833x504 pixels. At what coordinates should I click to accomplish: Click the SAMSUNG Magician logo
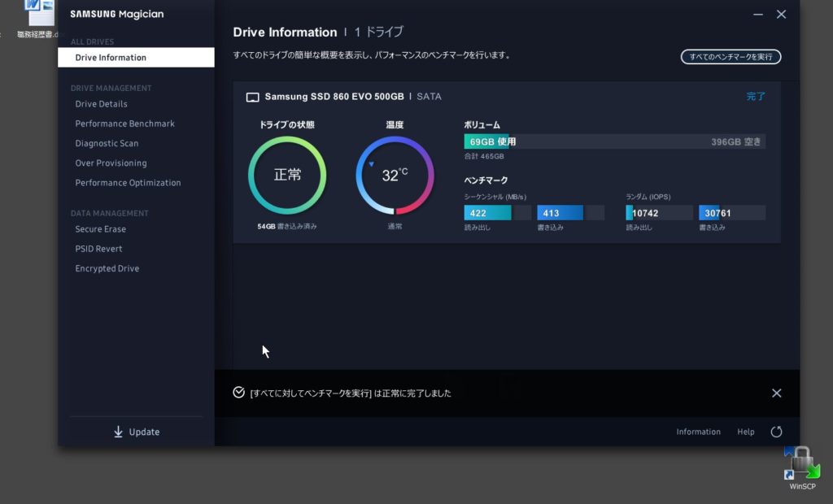(117, 15)
